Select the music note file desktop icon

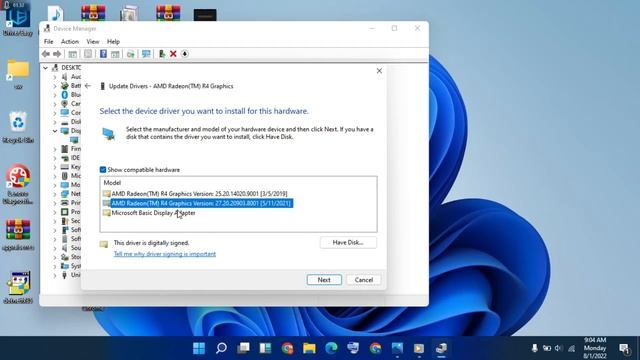(x=56, y=13)
